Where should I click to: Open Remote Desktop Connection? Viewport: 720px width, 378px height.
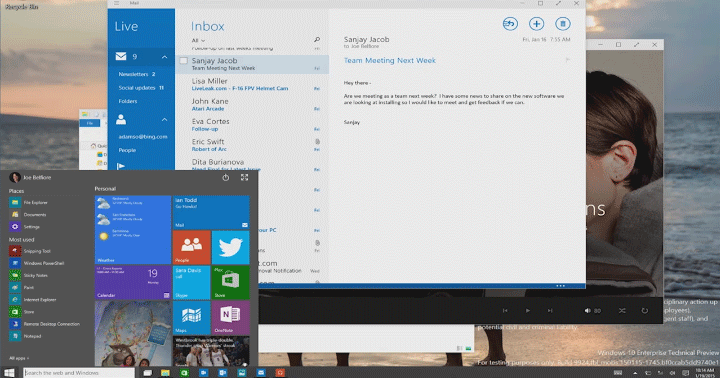point(45,324)
